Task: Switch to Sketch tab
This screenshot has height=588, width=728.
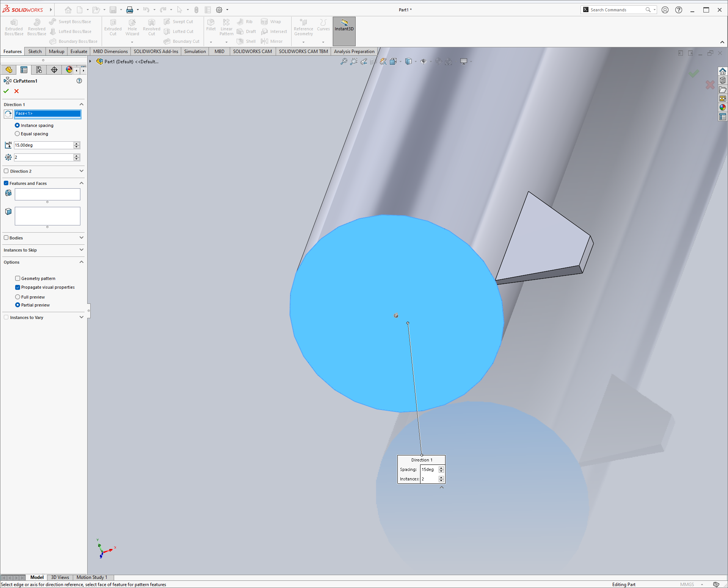Action: [35, 52]
